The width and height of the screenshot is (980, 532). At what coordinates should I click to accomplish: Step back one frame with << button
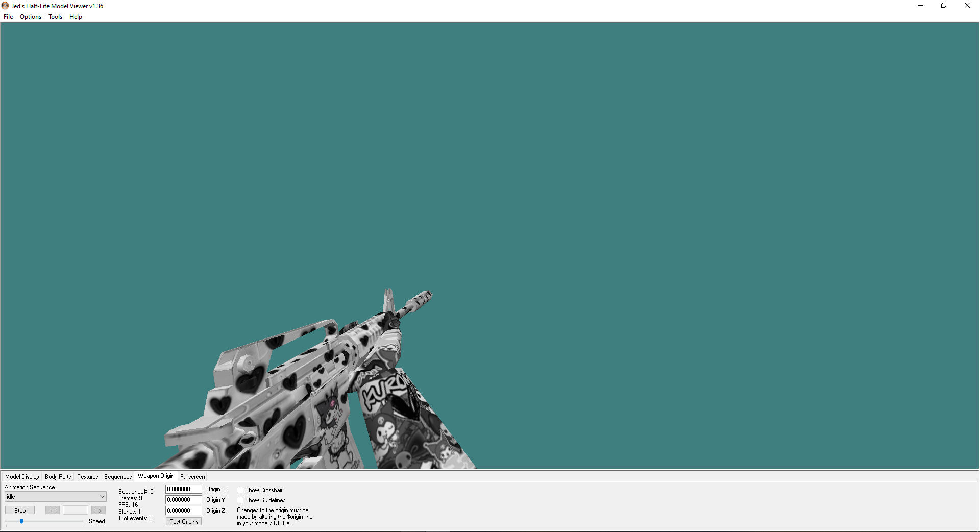point(53,510)
